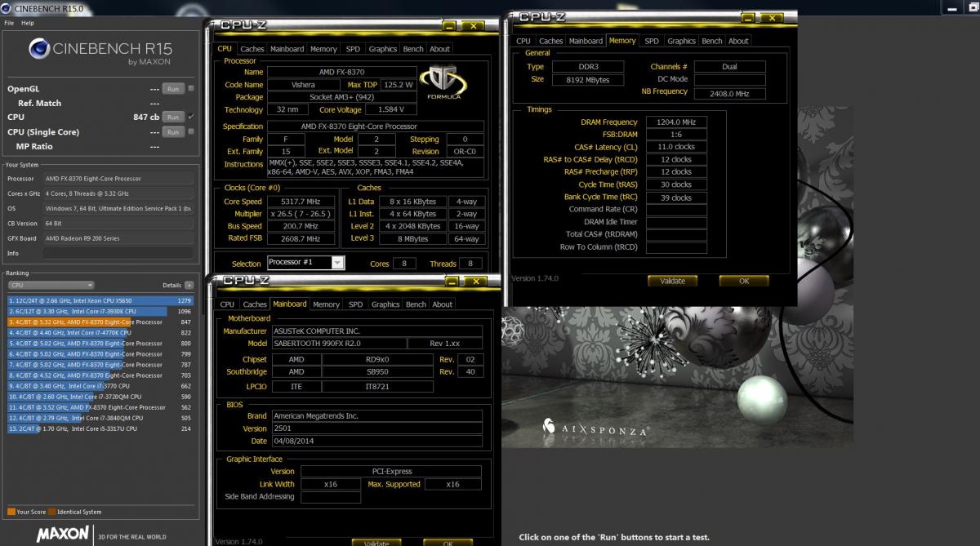Select ranking entry Intel Core i7-4770K
This screenshot has width=980, height=546.
(x=100, y=332)
